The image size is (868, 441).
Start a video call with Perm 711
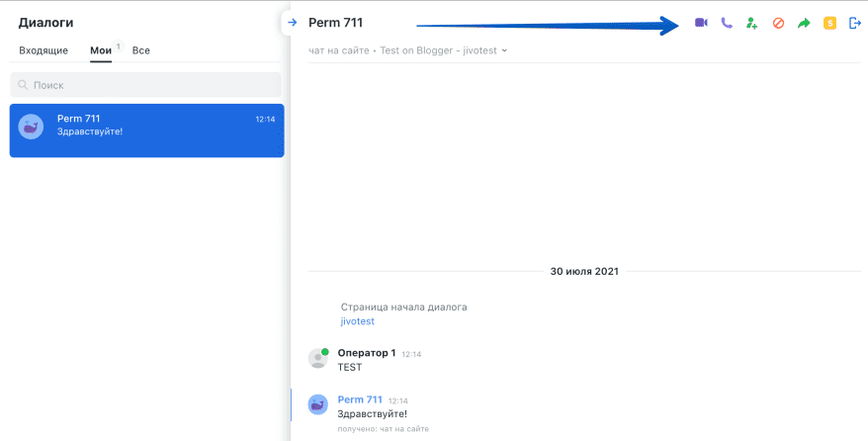point(701,23)
